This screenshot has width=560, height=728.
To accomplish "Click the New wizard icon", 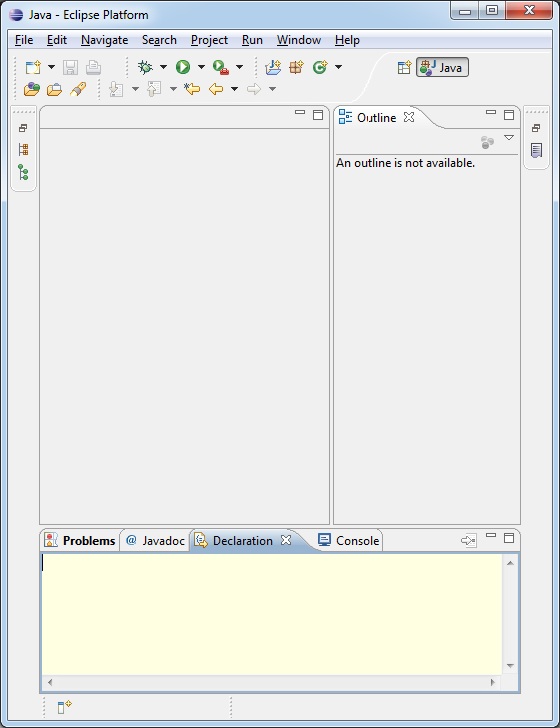I will tap(33, 67).
